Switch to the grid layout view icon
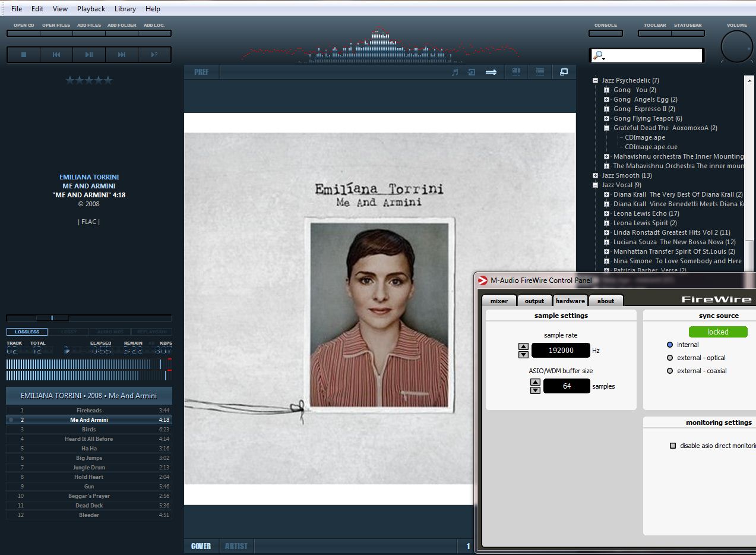This screenshot has width=756, height=555. click(516, 72)
